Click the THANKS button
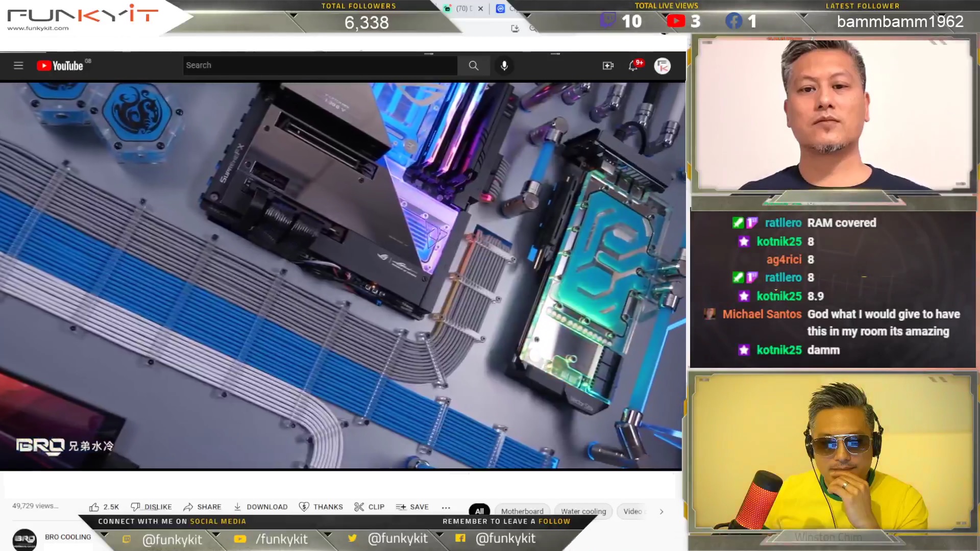Image resolution: width=980 pixels, height=551 pixels. pos(321,507)
